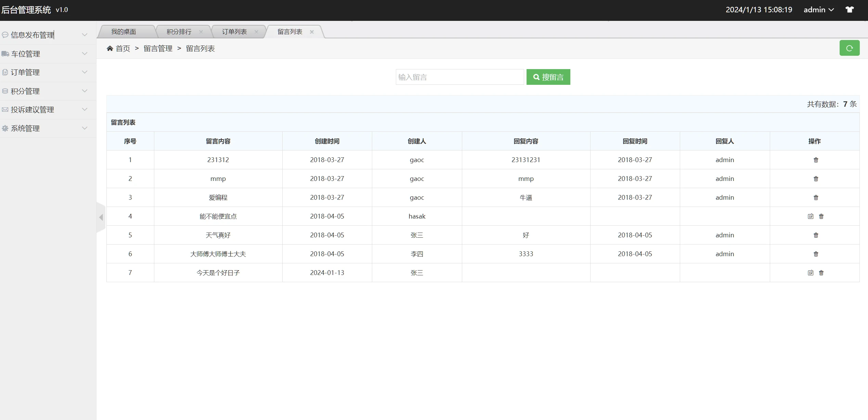Close the 积分排行 tab
Viewport: 868px width, 420px height.
point(201,32)
